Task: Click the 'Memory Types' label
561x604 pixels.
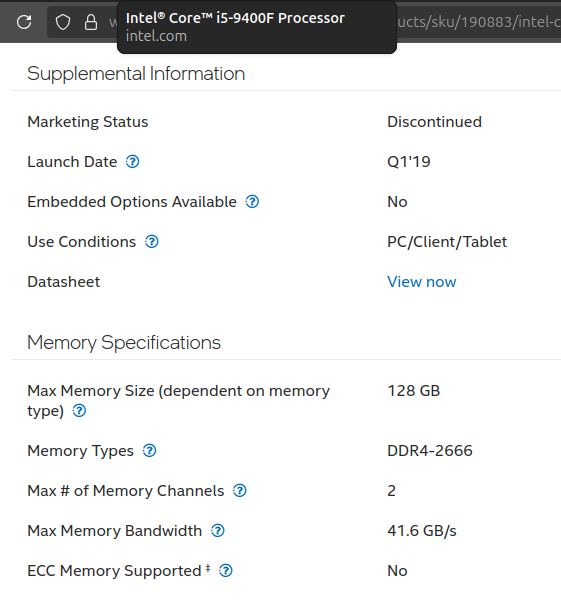Action: tap(81, 451)
